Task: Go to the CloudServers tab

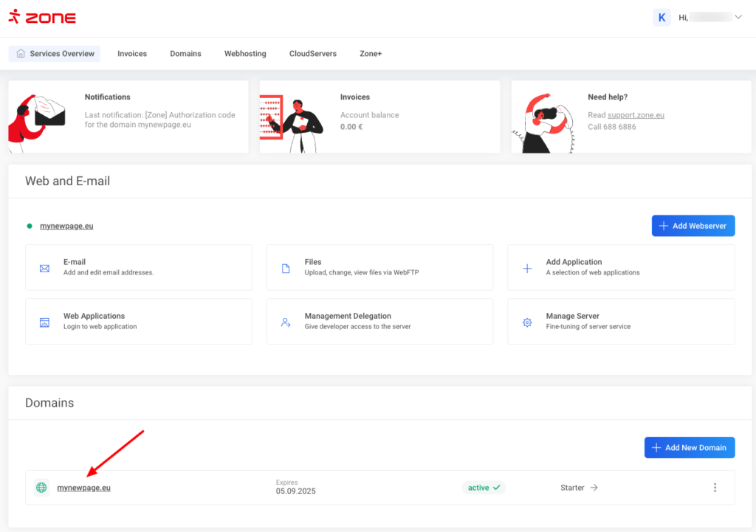Action: click(x=313, y=54)
